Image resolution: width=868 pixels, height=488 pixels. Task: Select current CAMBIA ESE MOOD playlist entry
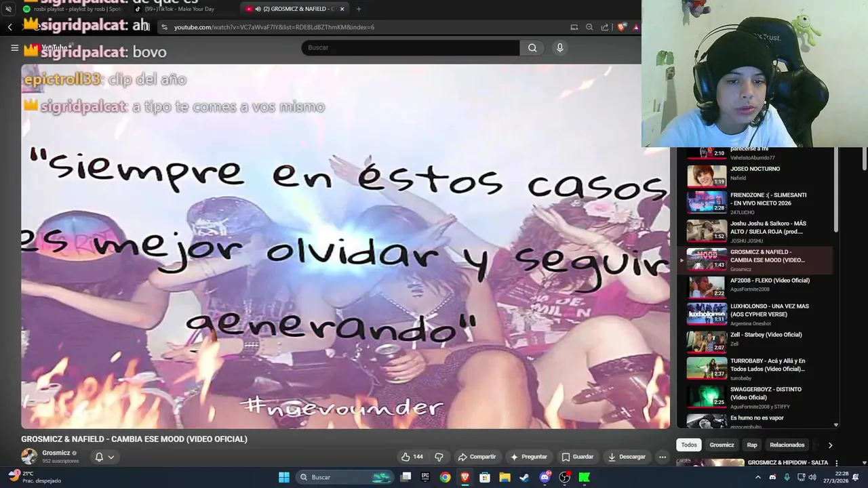pyautogui.click(x=755, y=260)
